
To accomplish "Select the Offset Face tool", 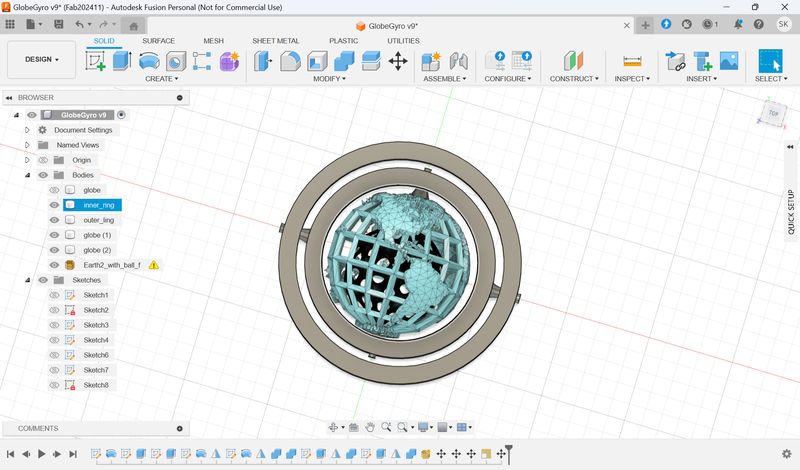I will [371, 61].
